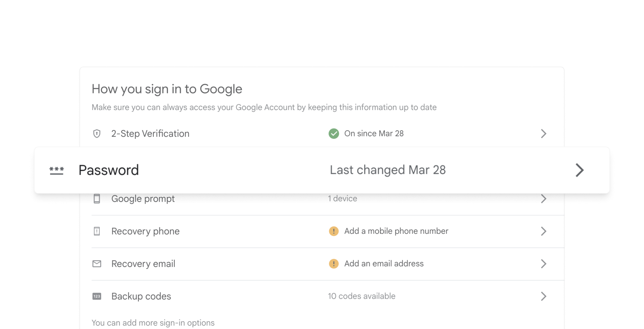Expand 2-Step Verification with its chevron

[x=544, y=134]
